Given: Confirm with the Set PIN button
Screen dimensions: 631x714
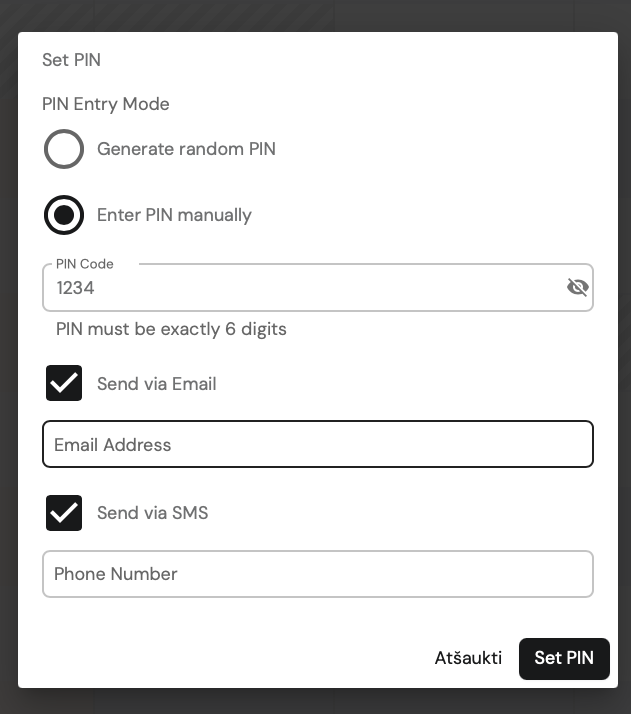Looking at the screenshot, I should pyautogui.click(x=564, y=658).
